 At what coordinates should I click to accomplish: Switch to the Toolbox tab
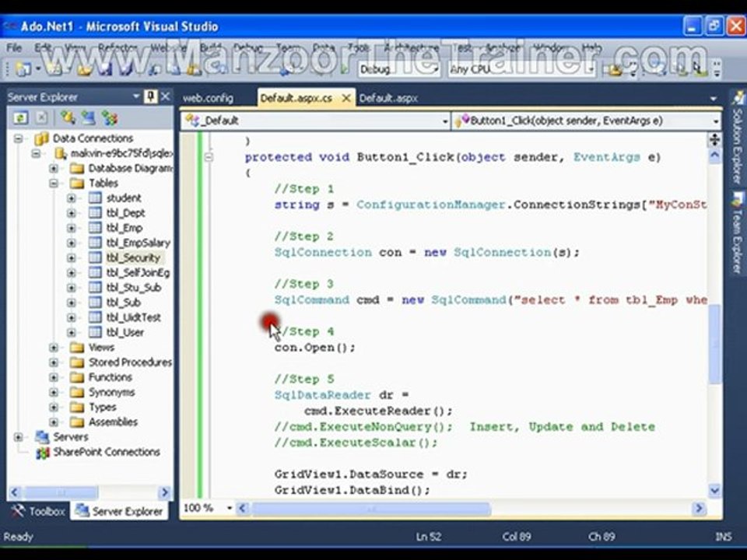[38, 511]
